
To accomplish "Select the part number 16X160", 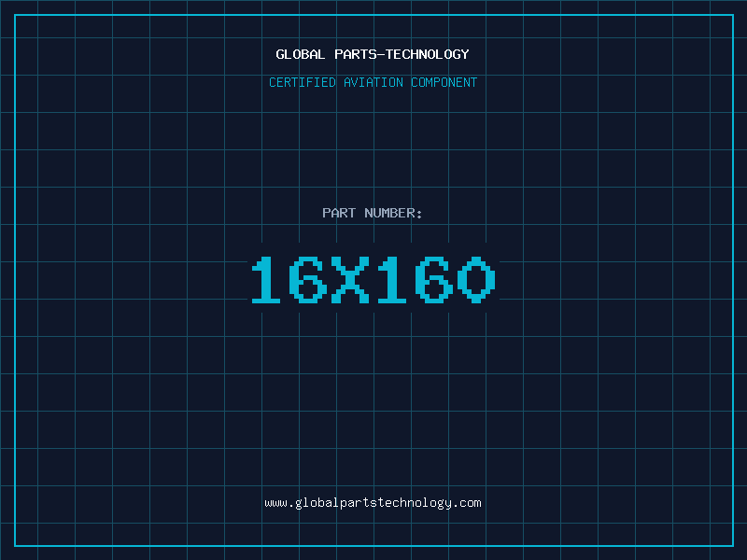I will (373, 280).
